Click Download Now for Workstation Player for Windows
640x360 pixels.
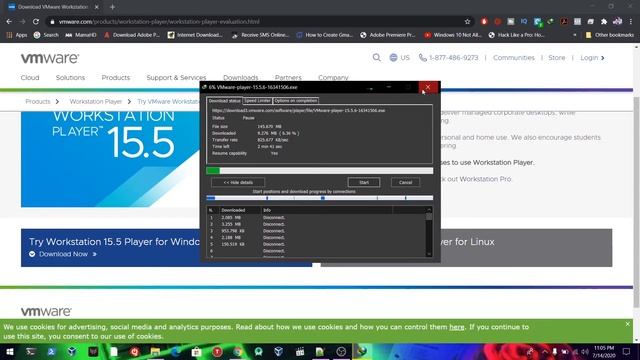pos(63,254)
